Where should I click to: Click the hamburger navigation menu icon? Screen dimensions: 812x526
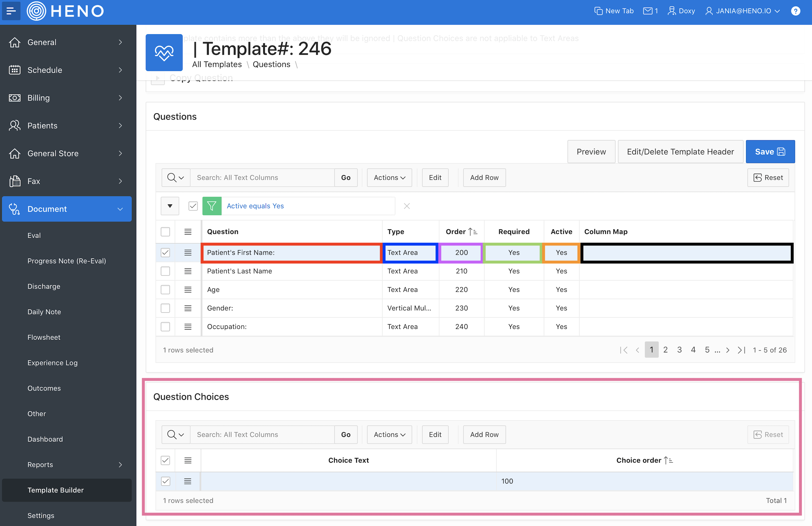pos(11,11)
